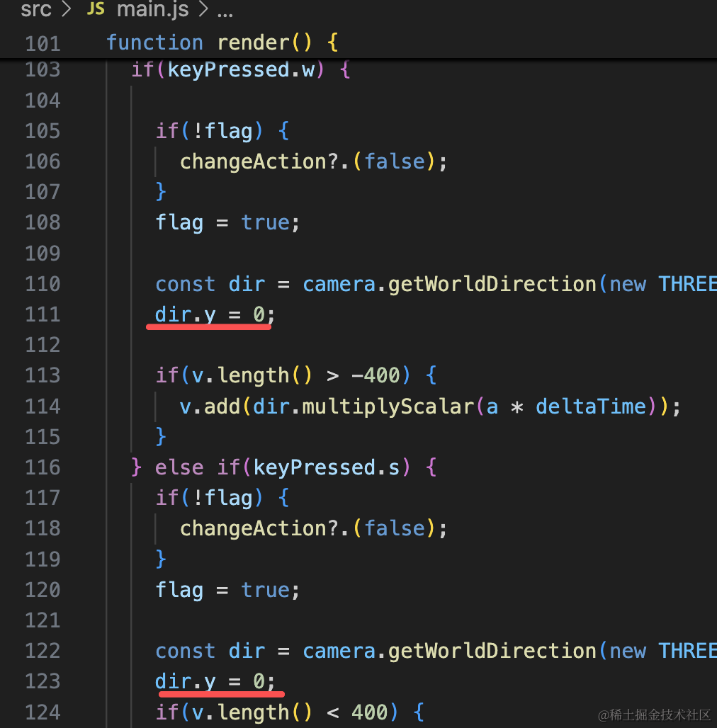Click sticky header line 'function render()'
Screen dimensions: 717x728
coord(222,42)
